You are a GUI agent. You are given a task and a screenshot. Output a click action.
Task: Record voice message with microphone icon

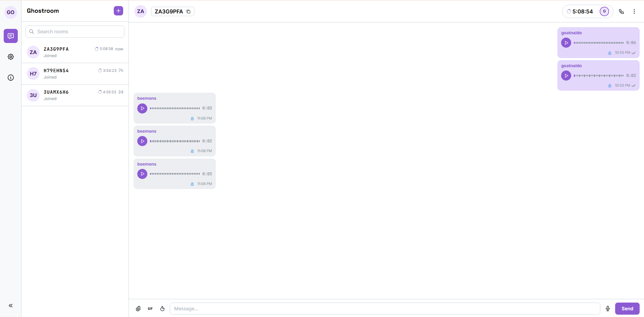coord(608,309)
